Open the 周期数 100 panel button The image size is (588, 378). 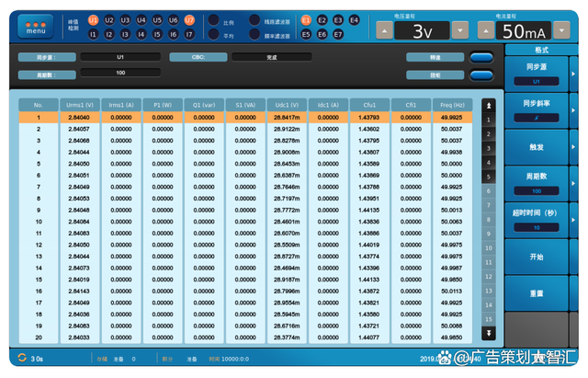(537, 184)
